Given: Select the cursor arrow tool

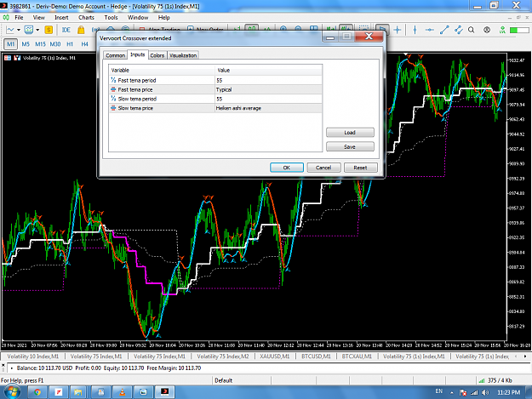Looking at the screenshot, I should (382, 30).
